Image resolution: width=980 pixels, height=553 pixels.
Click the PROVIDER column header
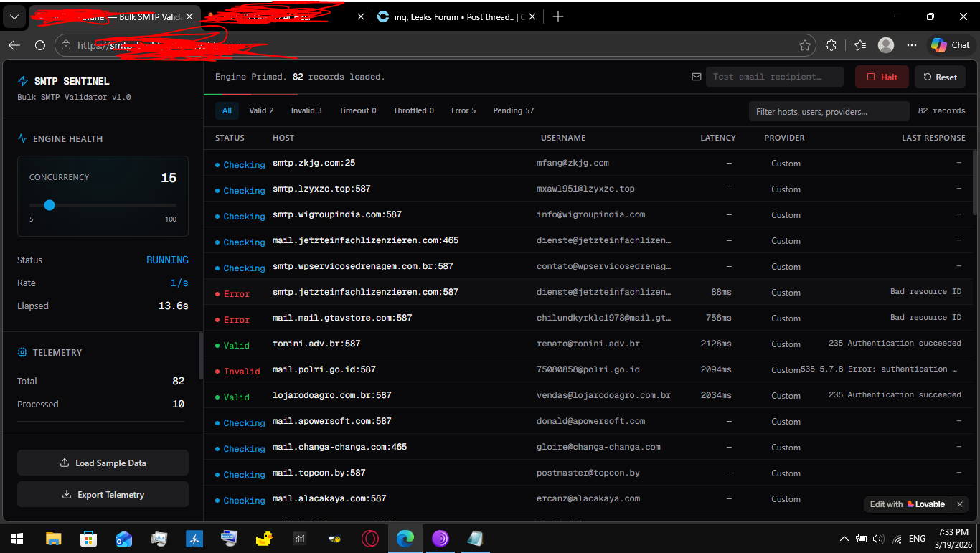coord(784,138)
